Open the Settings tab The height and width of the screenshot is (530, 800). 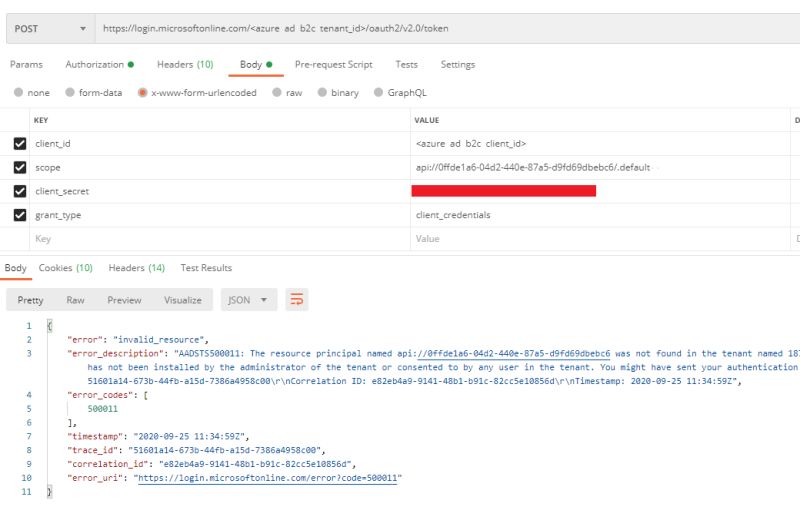(x=458, y=65)
